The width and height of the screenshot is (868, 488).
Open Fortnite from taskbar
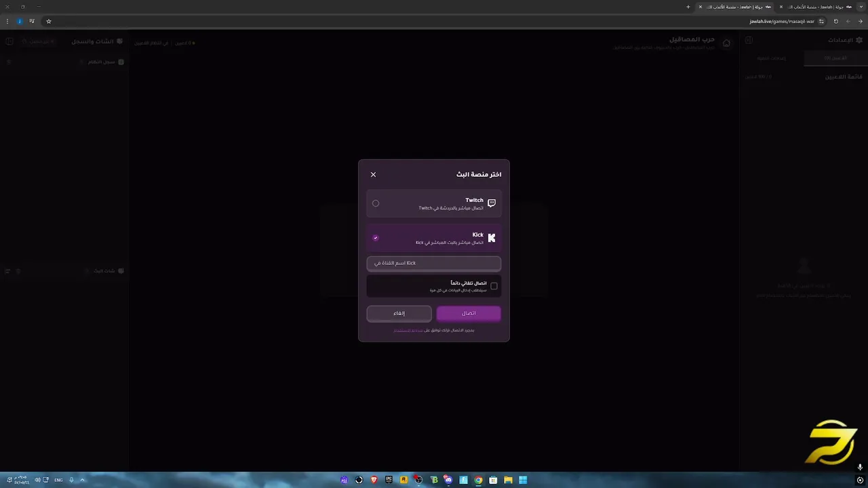coord(464,480)
